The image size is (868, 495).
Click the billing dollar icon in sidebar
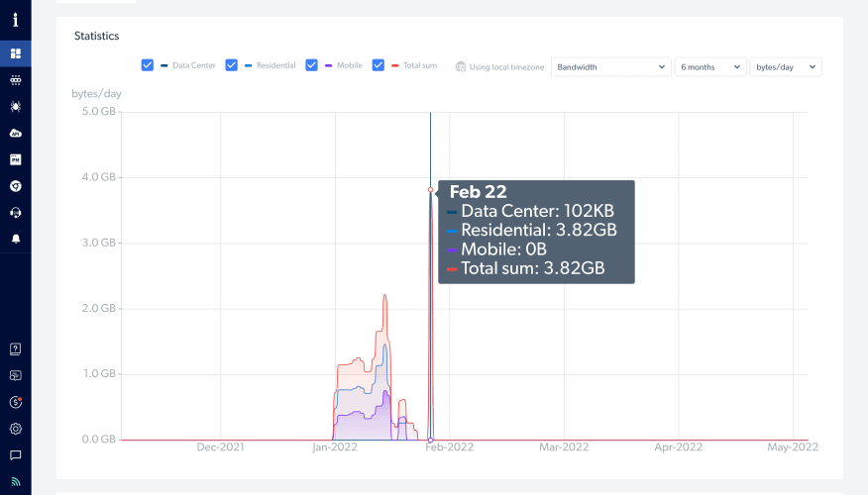point(16,402)
